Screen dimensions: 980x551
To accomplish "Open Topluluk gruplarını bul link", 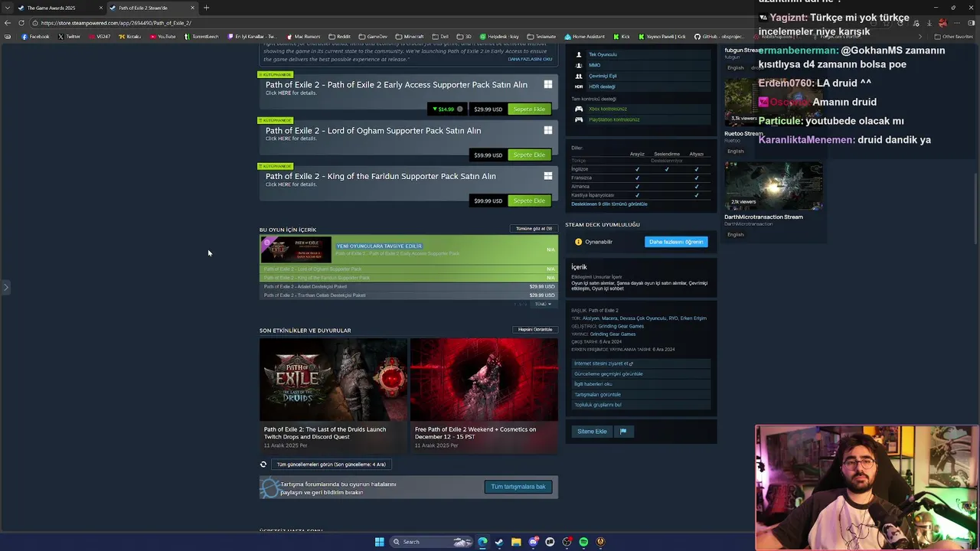I will click(x=598, y=405).
